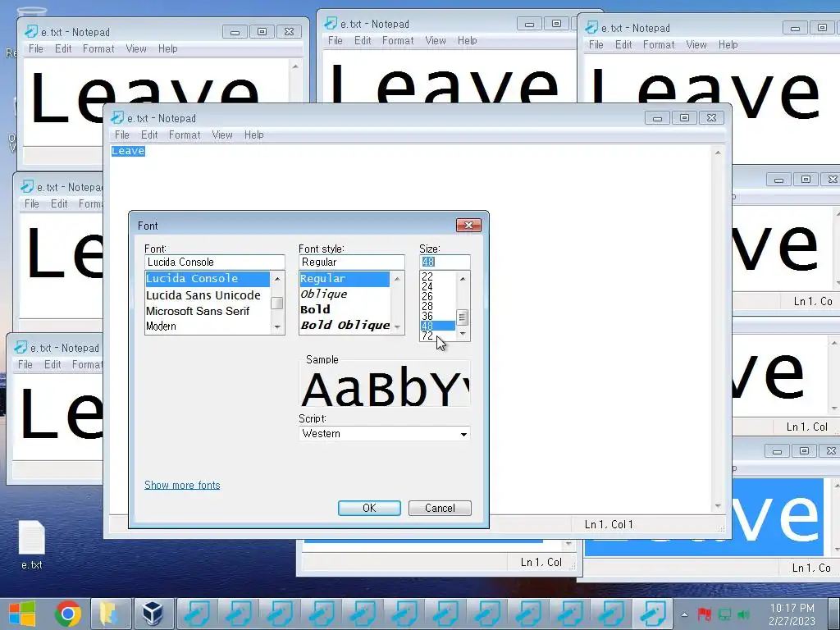Image resolution: width=840 pixels, height=630 pixels.
Task: Click the Show more fonts link
Action: [x=182, y=485]
